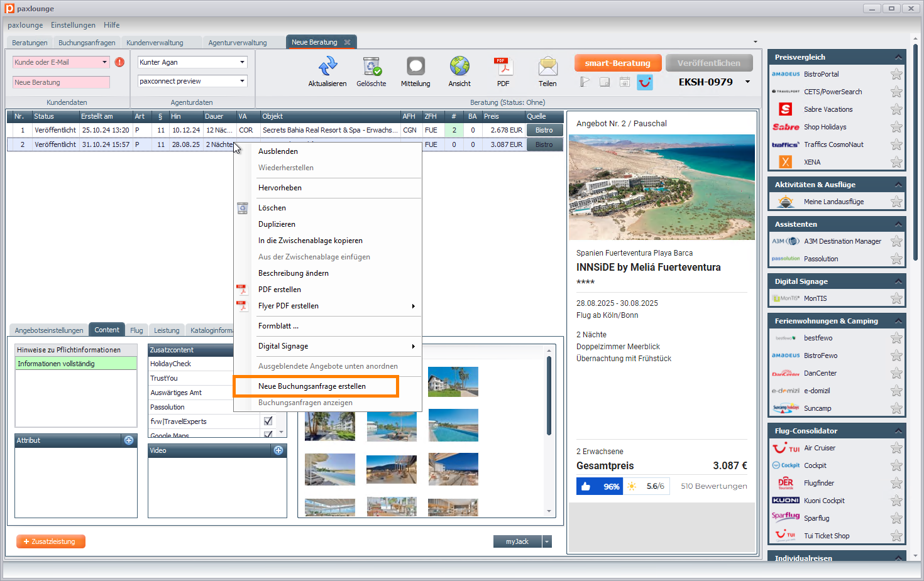Viewport: 924px width, 581px height.
Task: Add an Attribut with the plus icon
Action: (x=129, y=440)
